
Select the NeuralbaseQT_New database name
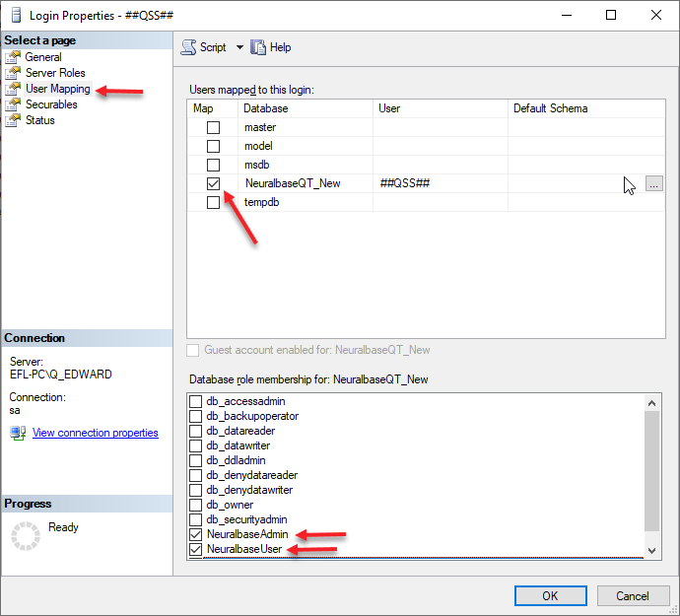point(293,183)
